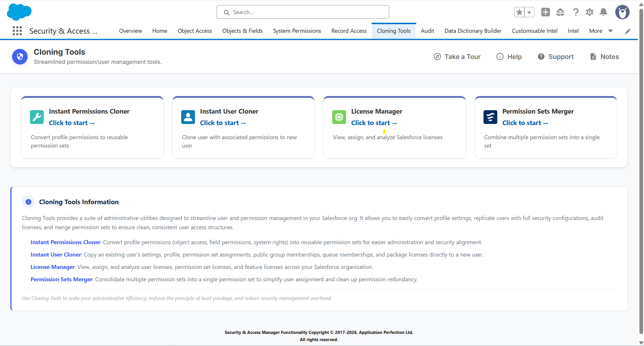This screenshot has height=346, width=644.
Task: Open the Favorites list dropdown arrow
Action: point(529,12)
